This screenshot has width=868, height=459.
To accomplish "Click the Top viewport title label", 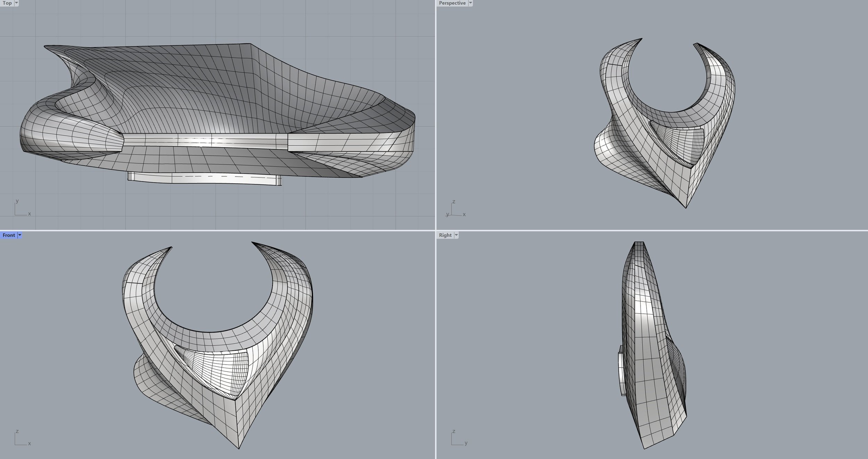I will point(7,3).
